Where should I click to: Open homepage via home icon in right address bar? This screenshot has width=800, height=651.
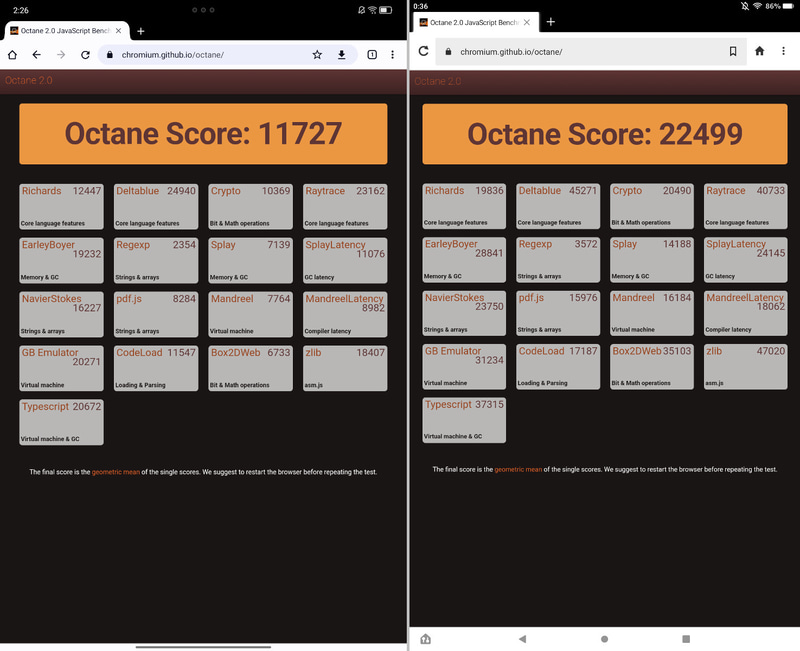(760, 52)
